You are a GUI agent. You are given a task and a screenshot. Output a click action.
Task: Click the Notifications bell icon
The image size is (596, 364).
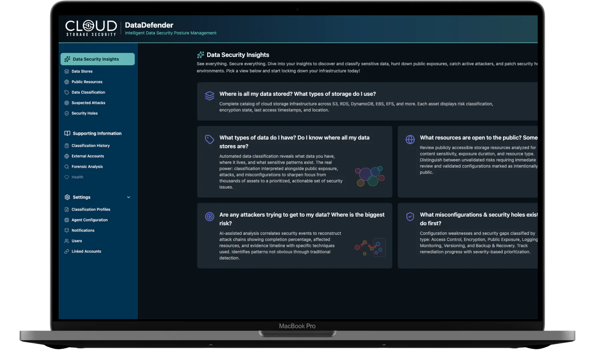pos(67,230)
